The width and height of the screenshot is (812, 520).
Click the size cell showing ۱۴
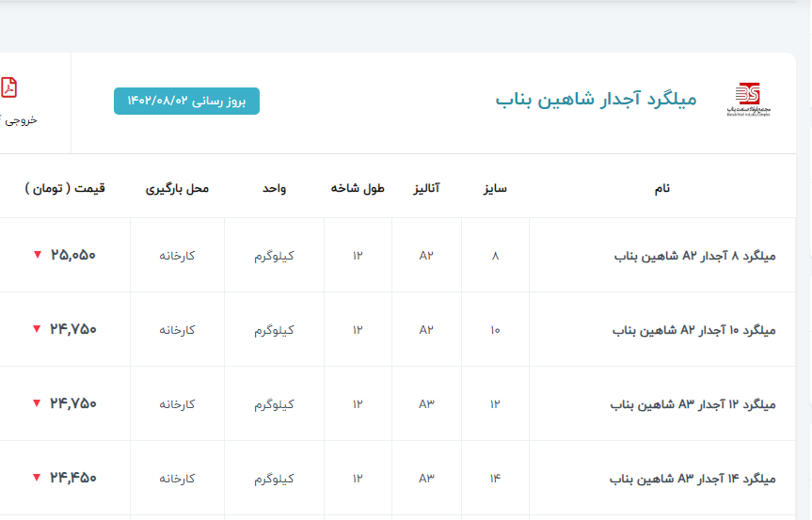(495, 479)
